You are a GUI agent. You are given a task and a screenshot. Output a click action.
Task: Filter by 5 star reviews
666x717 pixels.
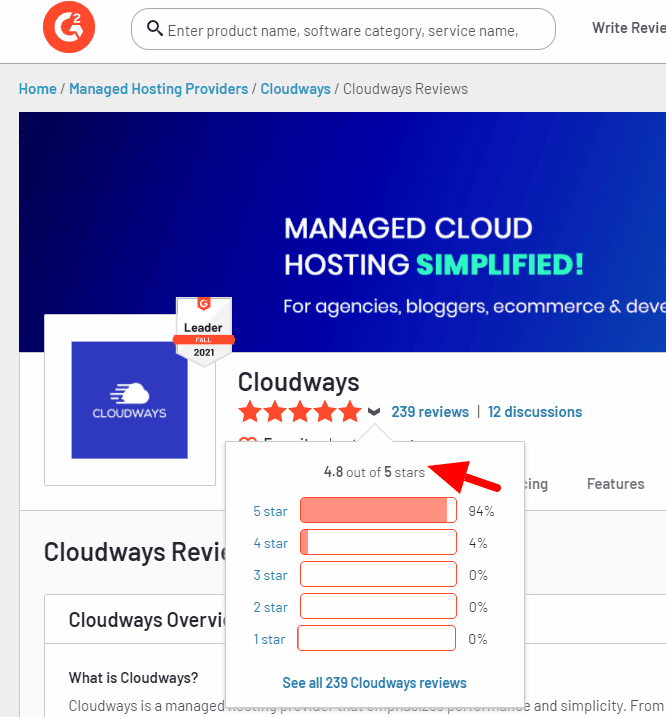click(x=270, y=511)
